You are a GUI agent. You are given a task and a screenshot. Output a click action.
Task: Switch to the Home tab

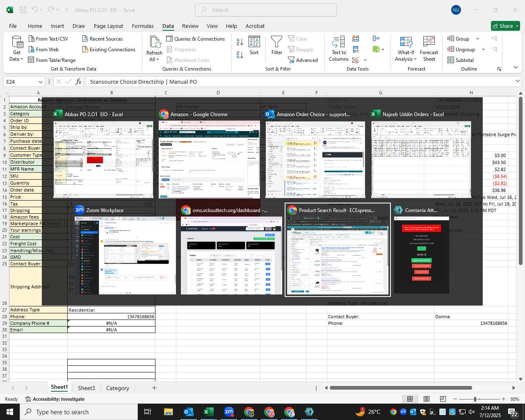[35, 26]
